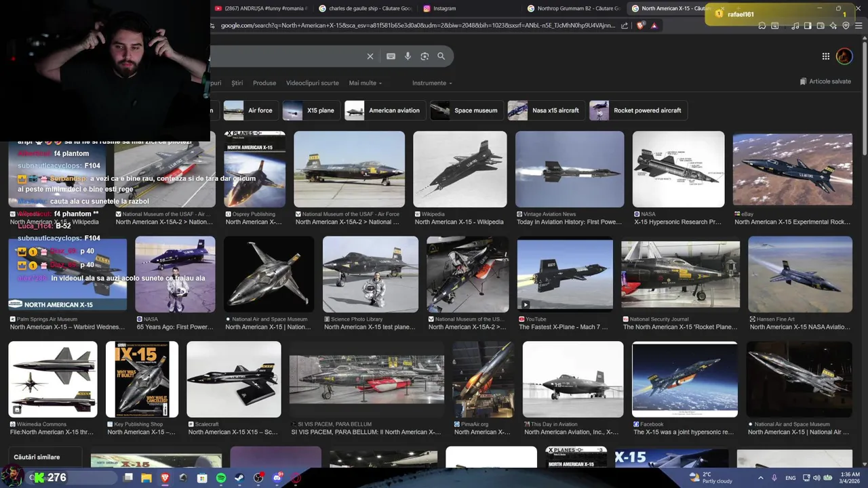Switch to the ANDRUȘA #funny YouTube tab
This screenshot has width=868, height=488.
point(260,8)
